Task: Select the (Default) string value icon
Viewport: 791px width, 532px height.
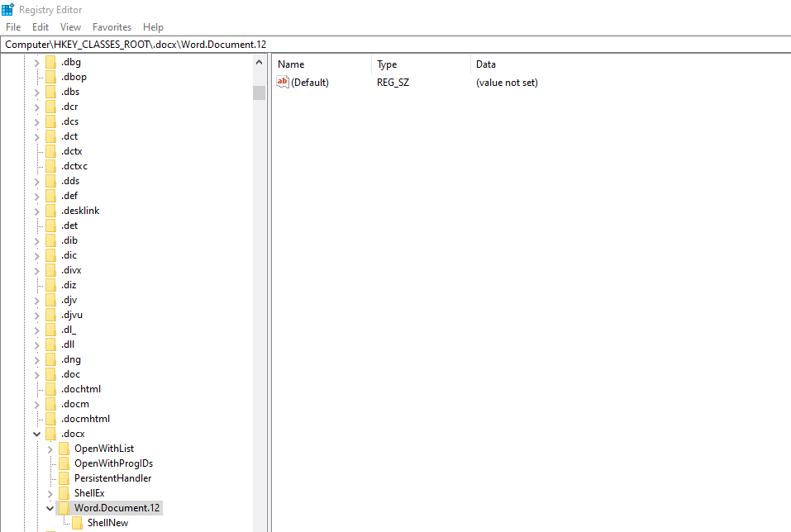Action: 283,82
